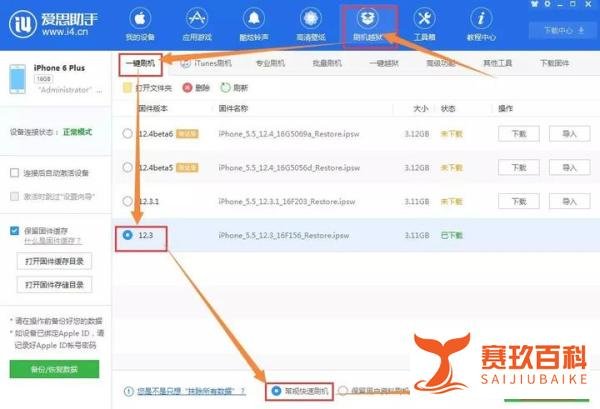Toggle the 激活时跳过"设置向导" checkbox
The width and height of the screenshot is (600, 409).
(x=14, y=197)
